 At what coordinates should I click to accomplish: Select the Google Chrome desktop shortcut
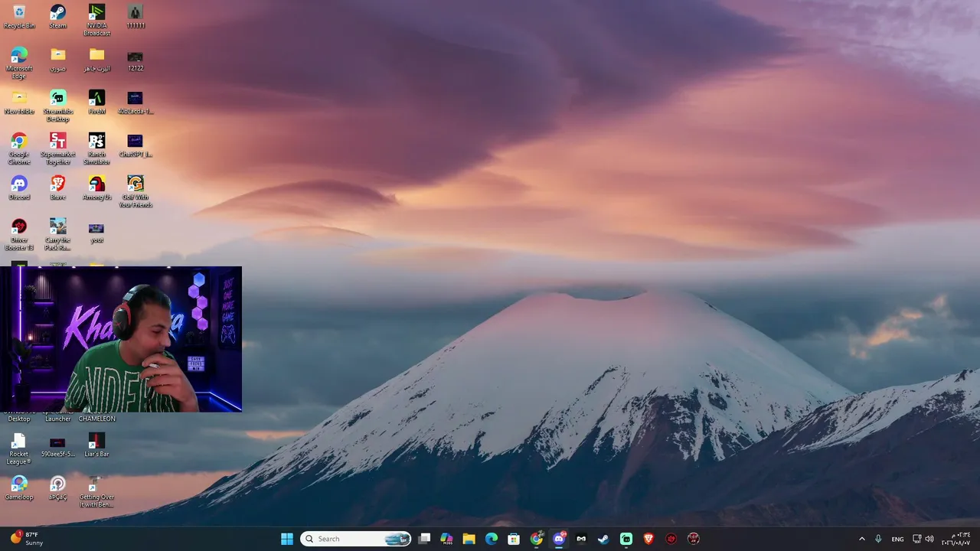(19, 149)
